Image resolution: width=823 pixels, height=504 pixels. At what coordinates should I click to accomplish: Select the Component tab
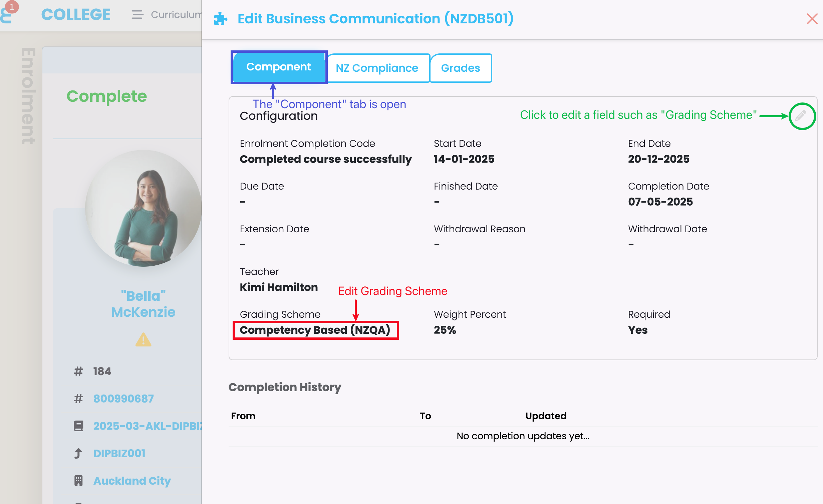[x=279, y=67]
